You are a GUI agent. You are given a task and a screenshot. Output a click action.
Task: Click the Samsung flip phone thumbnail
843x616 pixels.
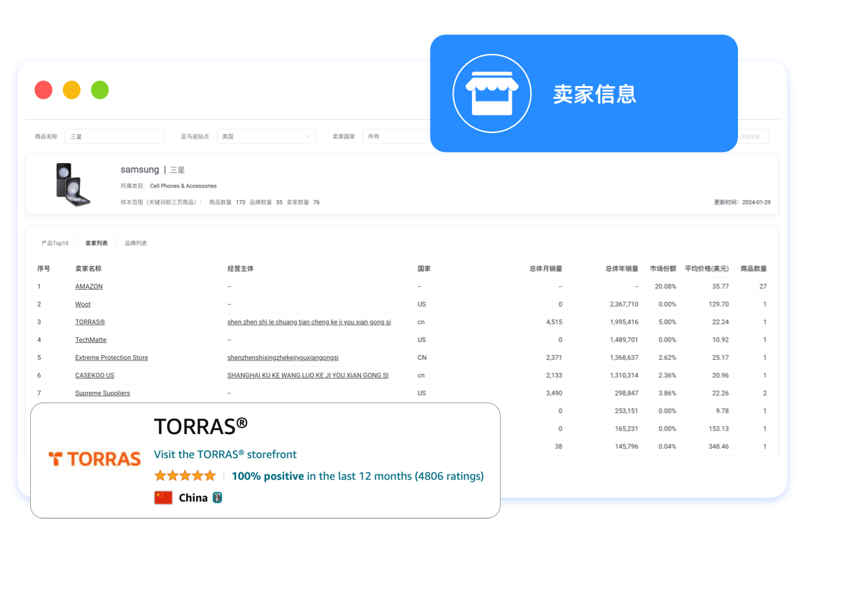(x=74, y=184)
